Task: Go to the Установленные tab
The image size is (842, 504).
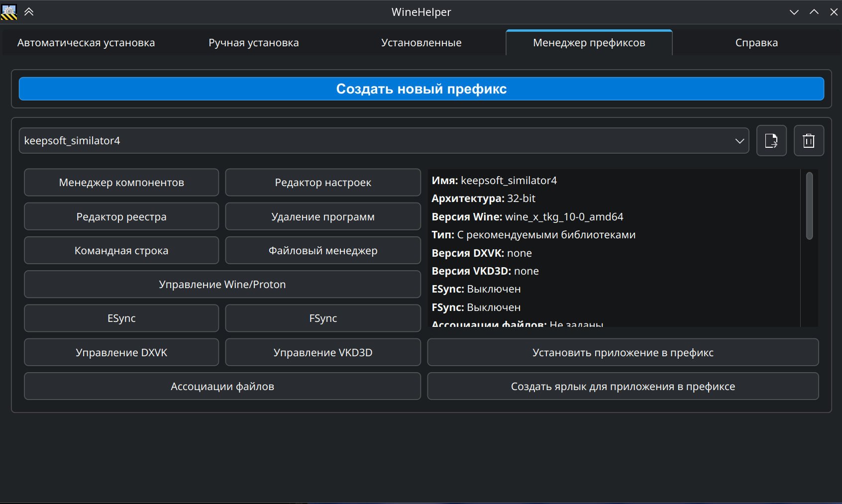Action: click(421, 43)
